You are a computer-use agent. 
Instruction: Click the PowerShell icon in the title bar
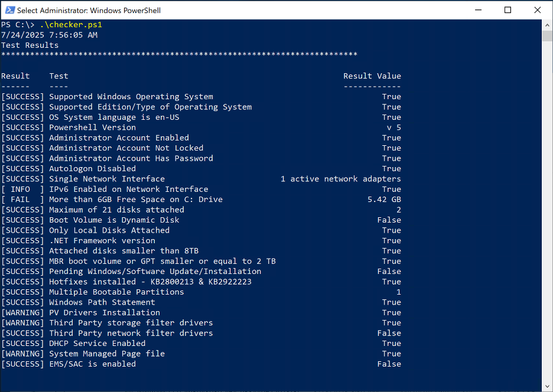click(x=8, y=10)
